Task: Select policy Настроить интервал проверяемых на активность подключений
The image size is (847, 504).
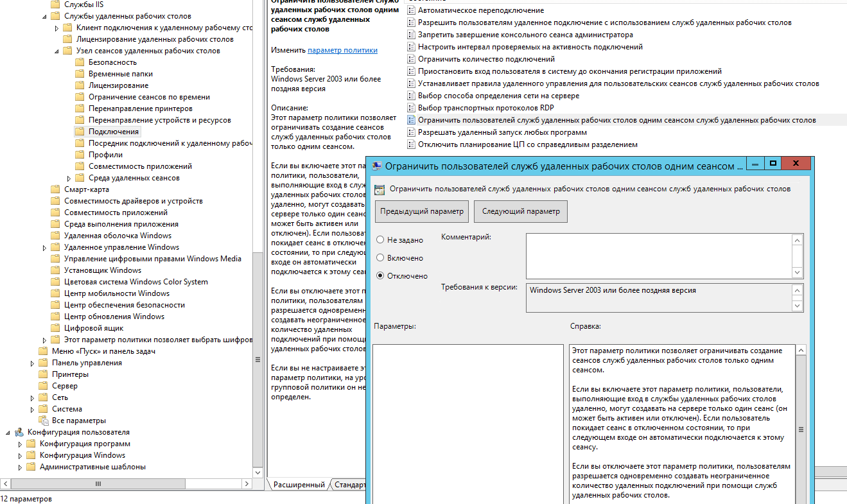Action: pos(530,47)
